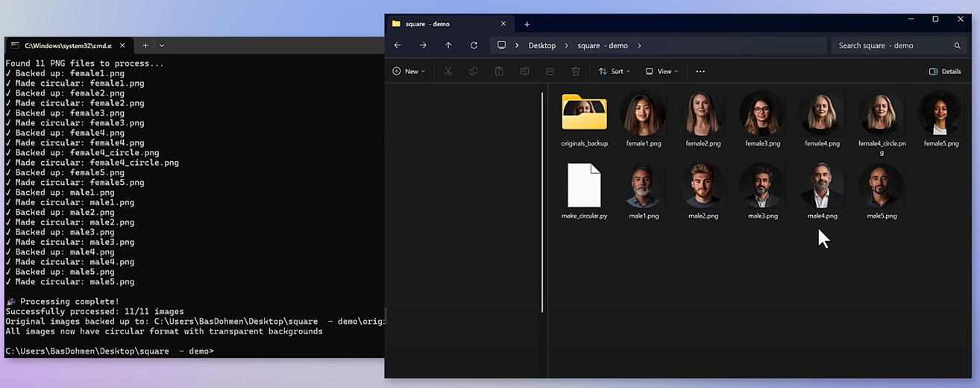Click the Delete trash icon

coord(576,72)
